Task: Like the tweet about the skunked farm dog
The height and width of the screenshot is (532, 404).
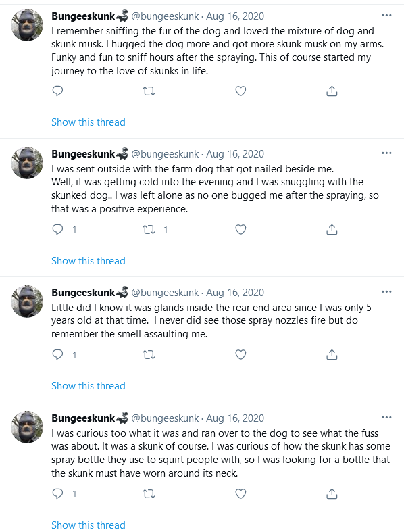Action: coord(241,230)
